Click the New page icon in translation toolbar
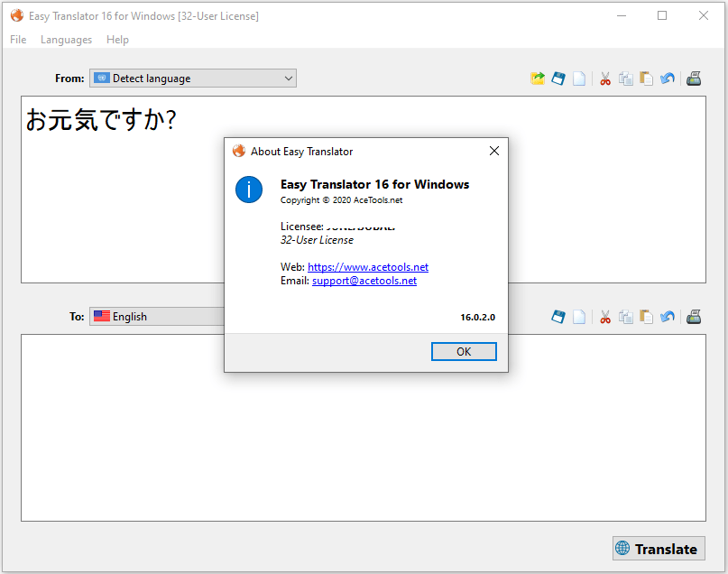This screenshot has width=728, height=574. tap(579, 317)
